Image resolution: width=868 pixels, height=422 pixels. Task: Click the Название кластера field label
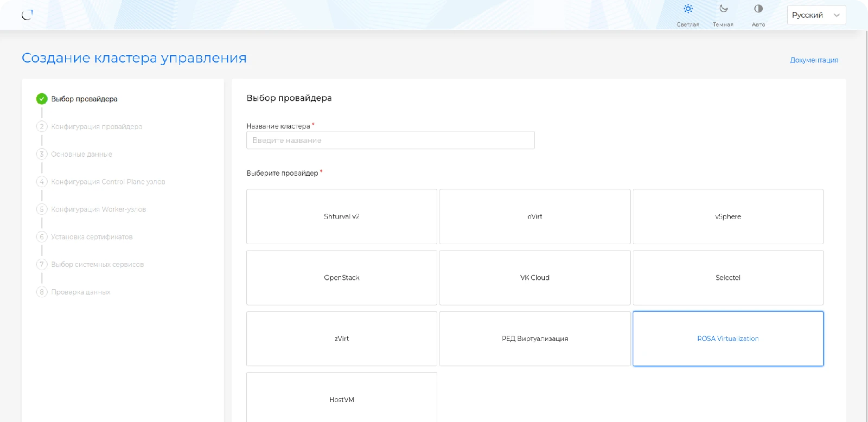278,126
